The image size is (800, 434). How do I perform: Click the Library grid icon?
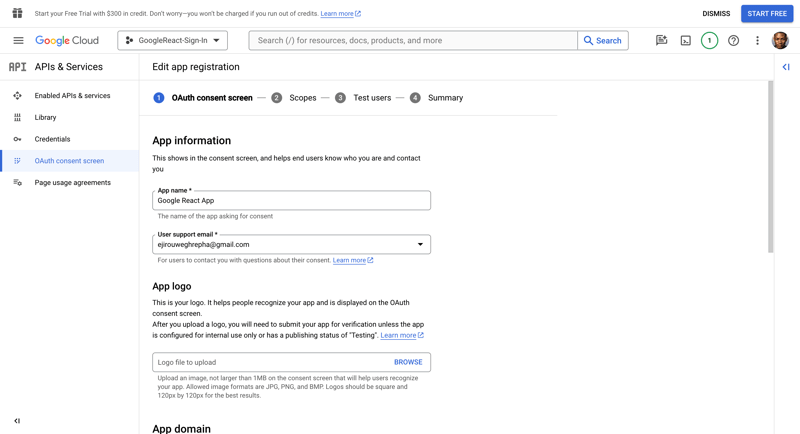tap(17, 117)
